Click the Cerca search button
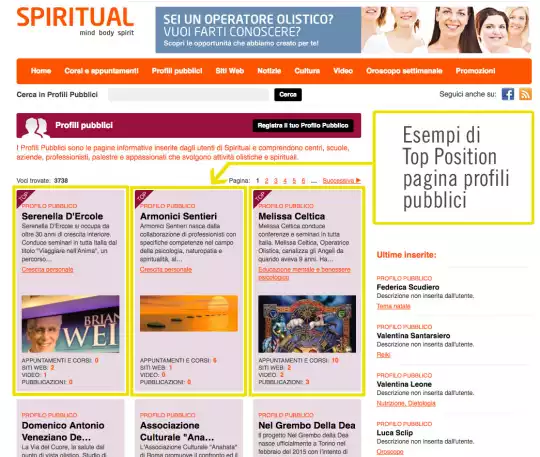The image size is (540, 457). pos(288,94)
